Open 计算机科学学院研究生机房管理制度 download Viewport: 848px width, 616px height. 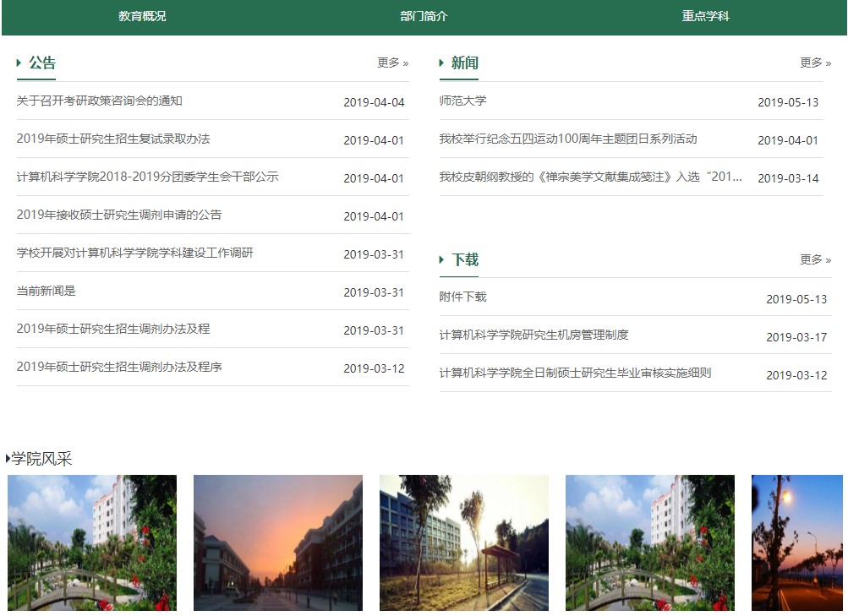click(533, 335)
